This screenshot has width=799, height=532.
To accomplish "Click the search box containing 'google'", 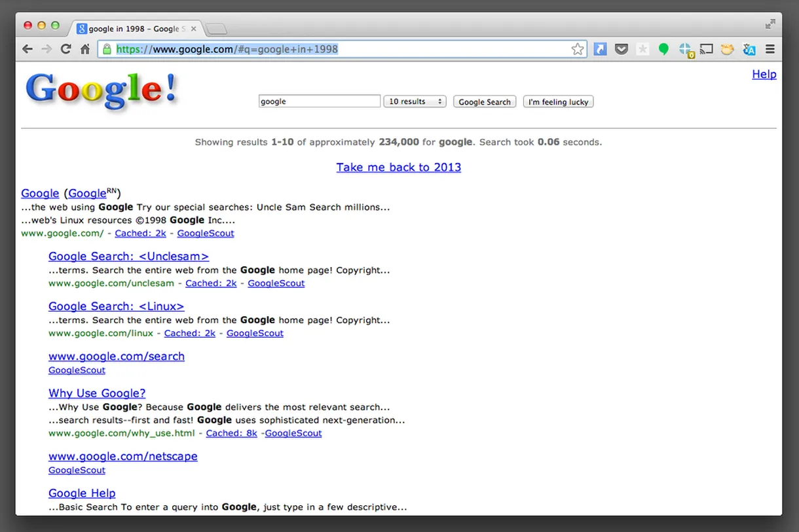I will [320, 101].
